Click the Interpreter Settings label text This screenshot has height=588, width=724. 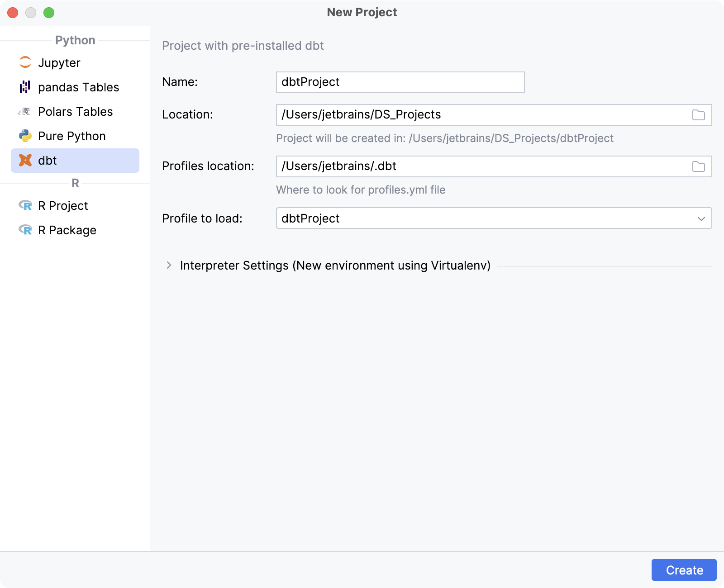click(x=335, y=265)
